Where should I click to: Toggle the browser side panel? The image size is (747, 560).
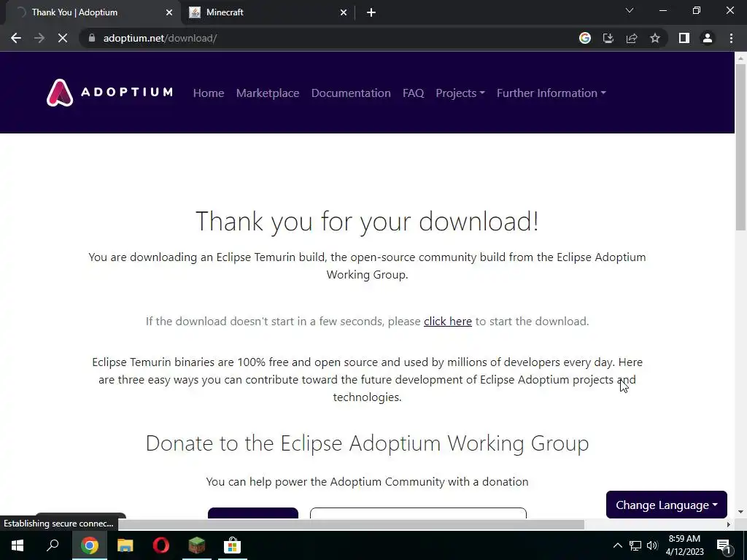click(684, 38)
